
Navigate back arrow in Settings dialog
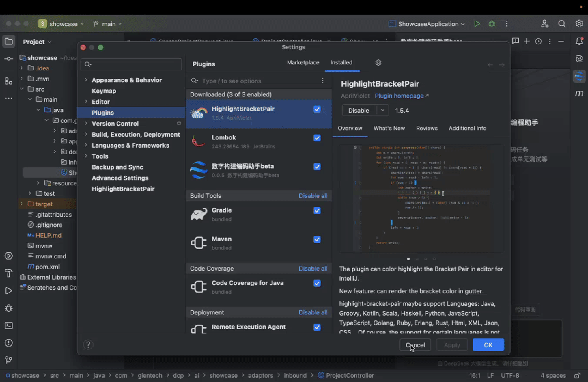pyautogui.click(x=490, y=65)
